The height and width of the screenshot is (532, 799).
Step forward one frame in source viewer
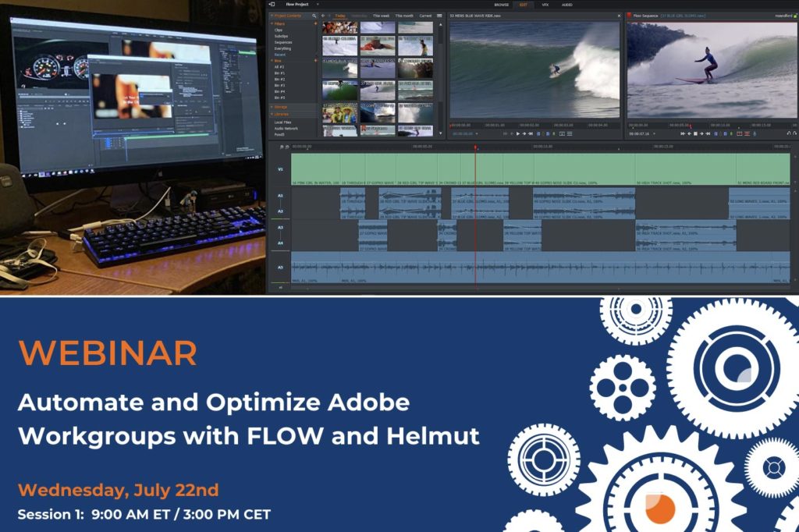point(524,134)
